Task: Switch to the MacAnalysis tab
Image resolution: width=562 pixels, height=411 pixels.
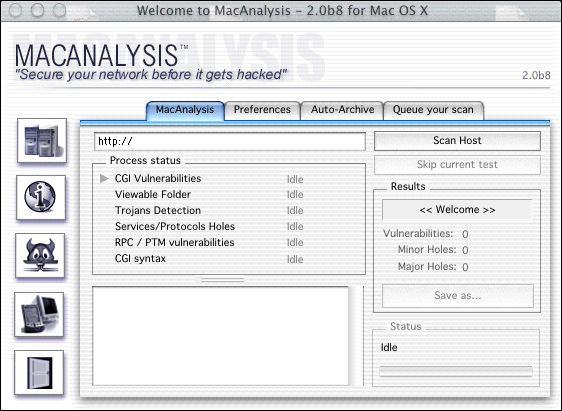Action: point(185,110)
